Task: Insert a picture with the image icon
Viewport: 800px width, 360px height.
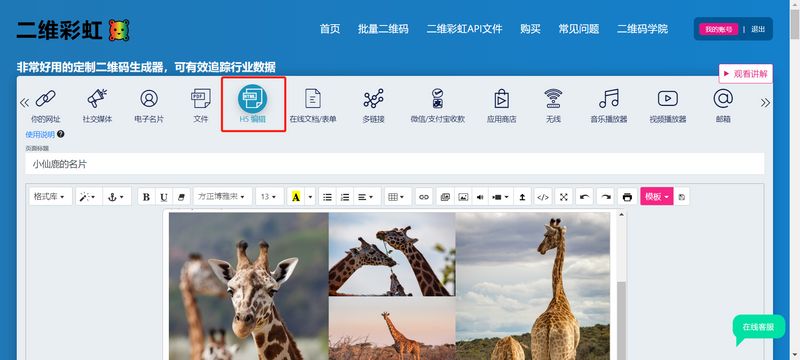Action: 463,196
